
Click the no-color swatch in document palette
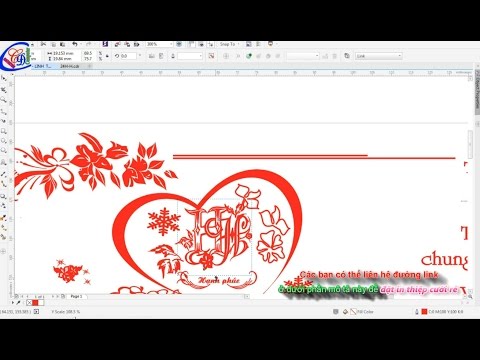[x=29, y=303]
